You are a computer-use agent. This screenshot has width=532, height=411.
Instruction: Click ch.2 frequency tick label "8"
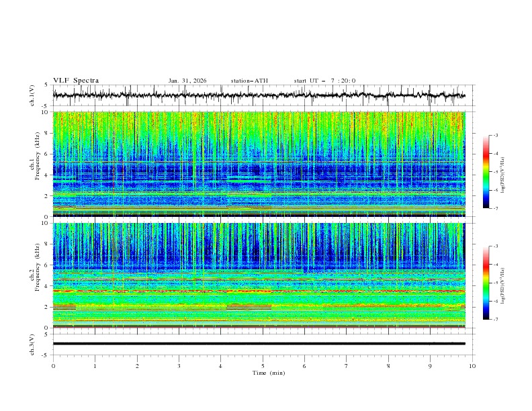[x=47, y=244]
